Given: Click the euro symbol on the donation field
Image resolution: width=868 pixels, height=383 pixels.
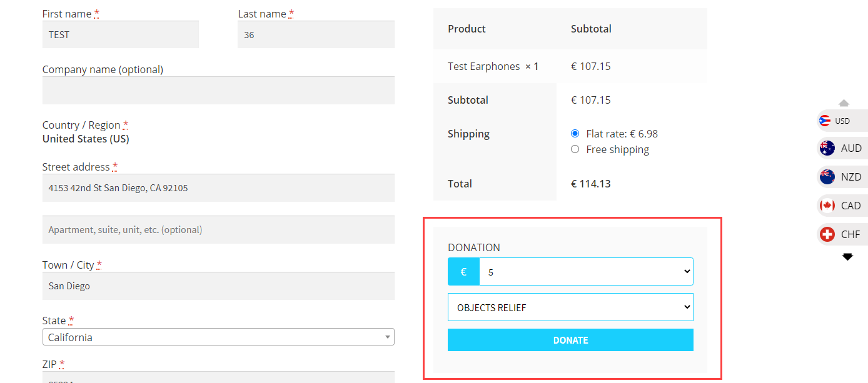Looking at the screenshot, I should coord(463,271).
